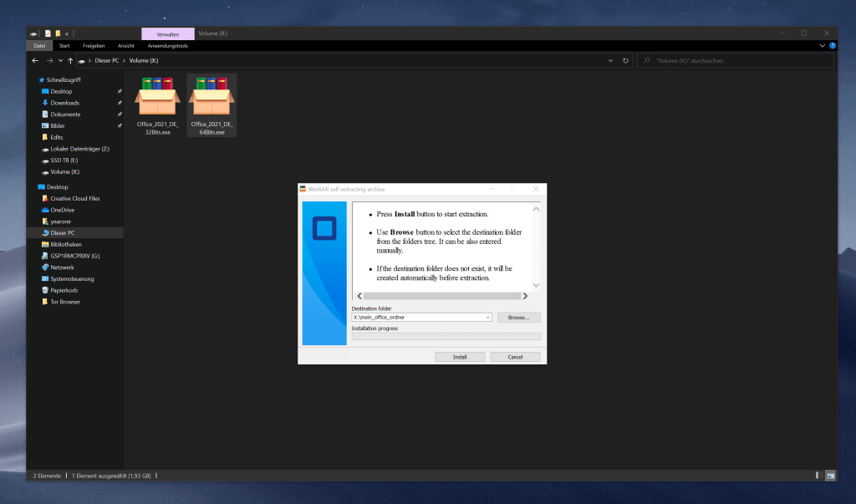Open the Explorer help icon

[833, 46]
